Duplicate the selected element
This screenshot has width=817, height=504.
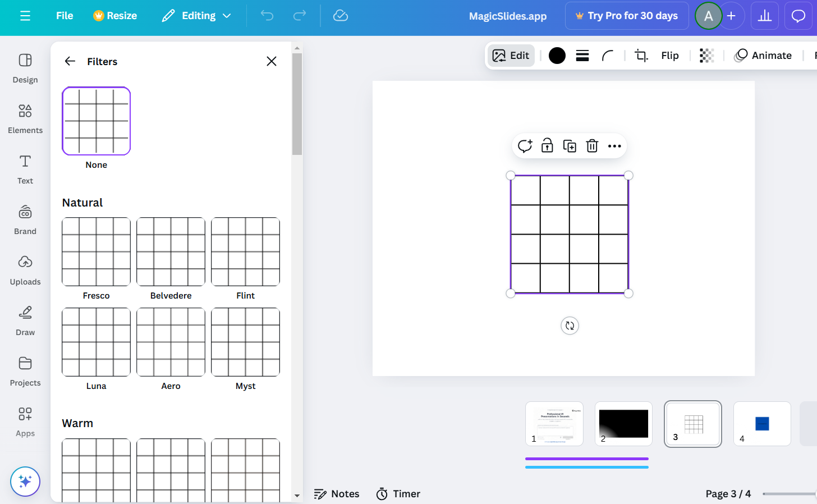pyautogui.click(x=570, y=146)
